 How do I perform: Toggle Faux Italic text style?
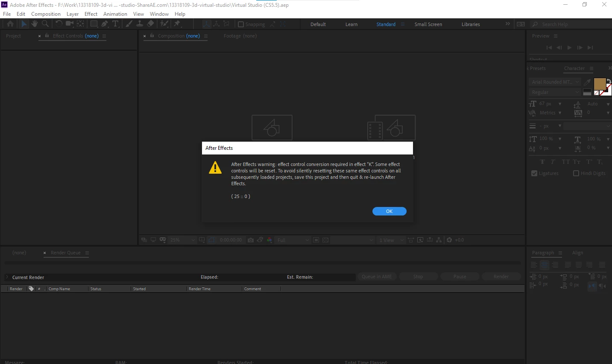pyautogui.click(x=553, y=162)
